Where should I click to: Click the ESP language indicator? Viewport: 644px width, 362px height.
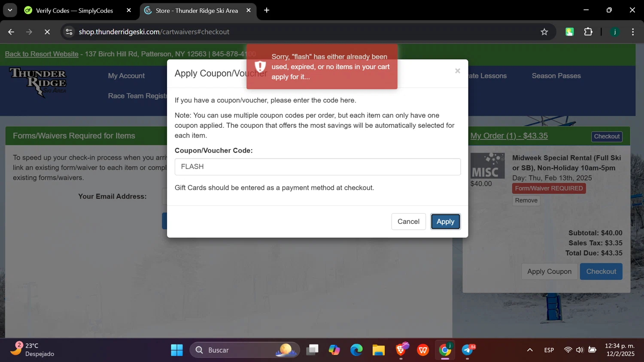(549, 350)
